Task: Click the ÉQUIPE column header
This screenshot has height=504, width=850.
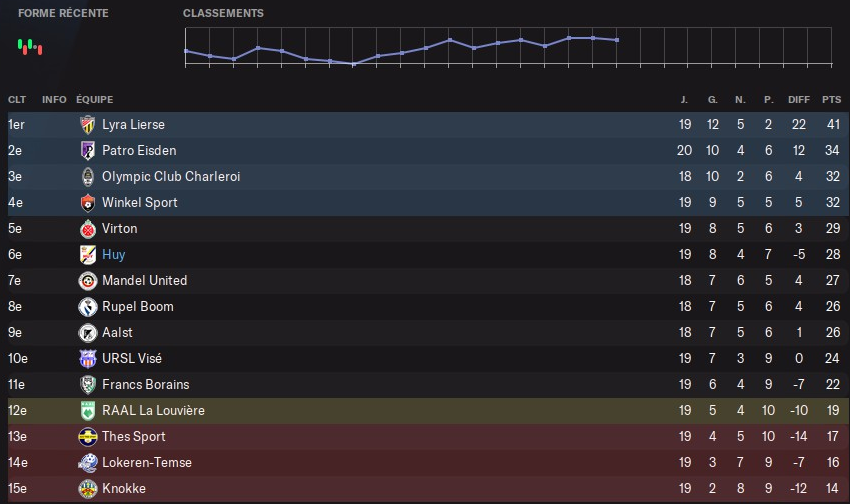Action: tap(94, 99)
